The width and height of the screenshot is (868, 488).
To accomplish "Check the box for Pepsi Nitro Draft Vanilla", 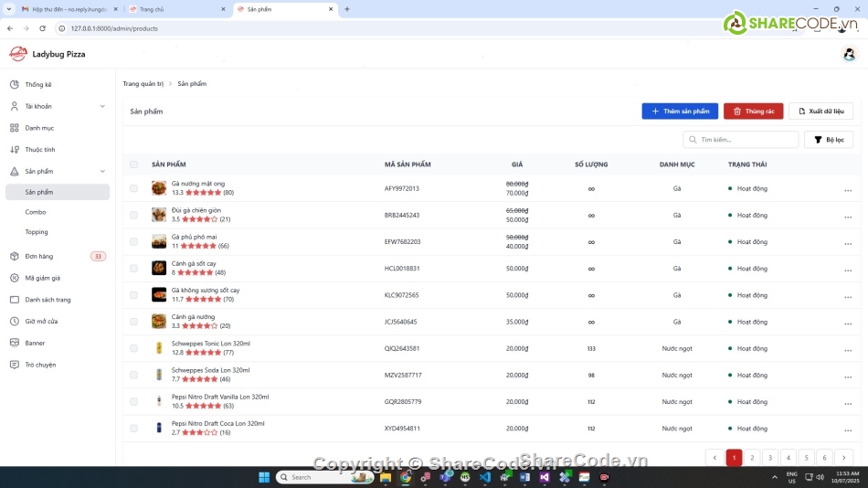I will (x=133, y=401).
